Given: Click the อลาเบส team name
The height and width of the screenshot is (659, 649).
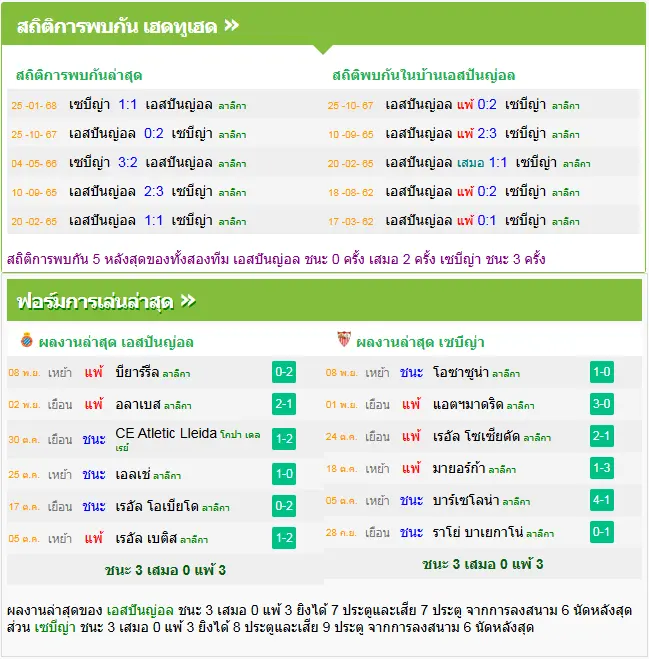Looking at the screenshot, I should 138,404.
